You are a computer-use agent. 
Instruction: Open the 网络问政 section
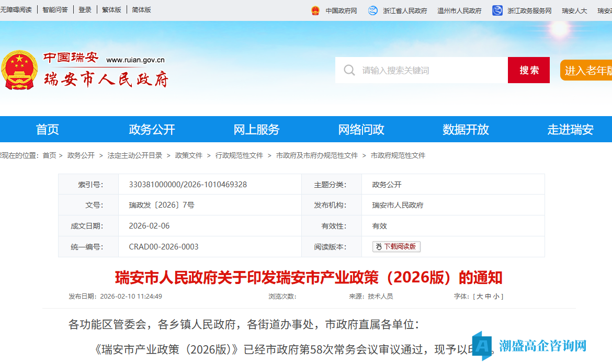point(361,129)
